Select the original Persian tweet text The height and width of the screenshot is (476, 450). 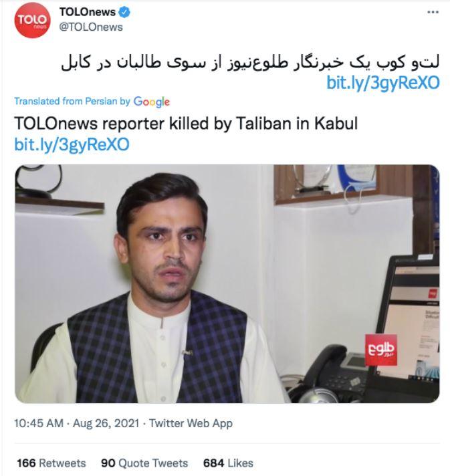pos(250,63)
